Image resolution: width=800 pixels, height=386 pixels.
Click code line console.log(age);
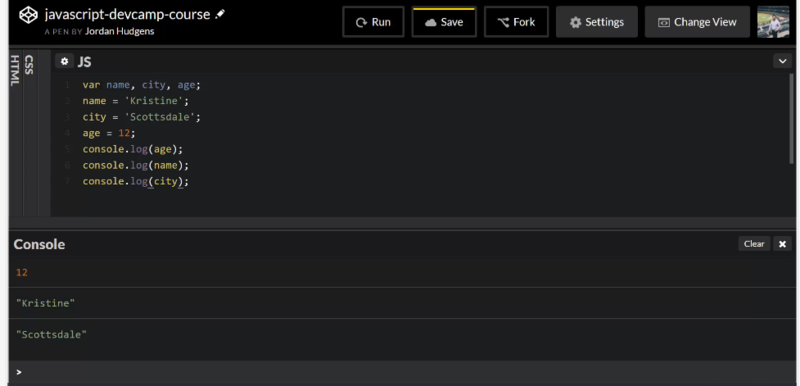pyautogui.click(x=133, y=149)
